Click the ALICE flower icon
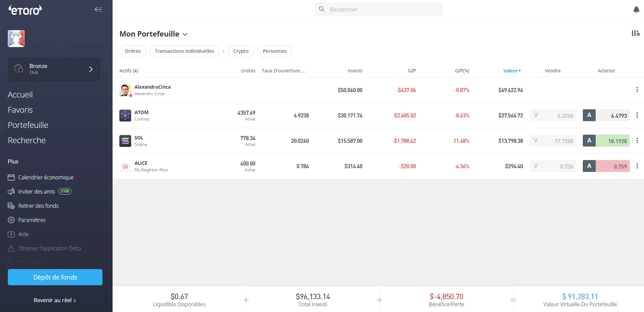The width and height of the screenshot is (644, 312). pos(125,166)
